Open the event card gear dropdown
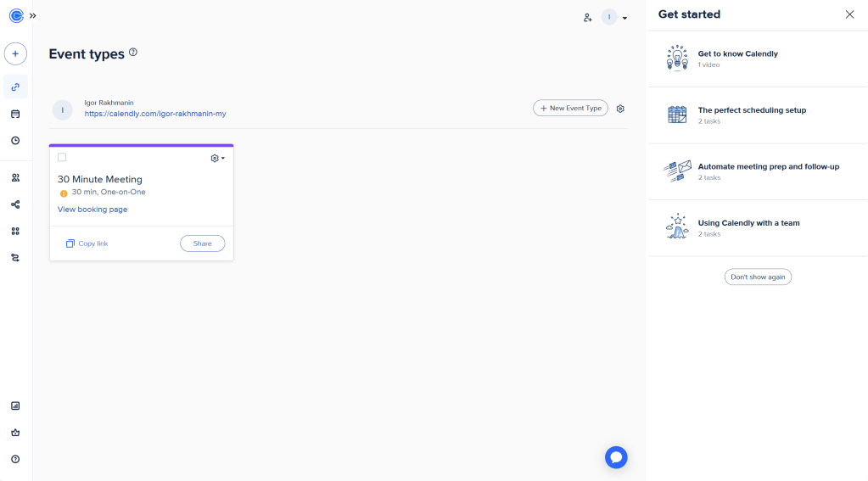The height and width of the screenshot is (481, 868). tap(217, 159)
